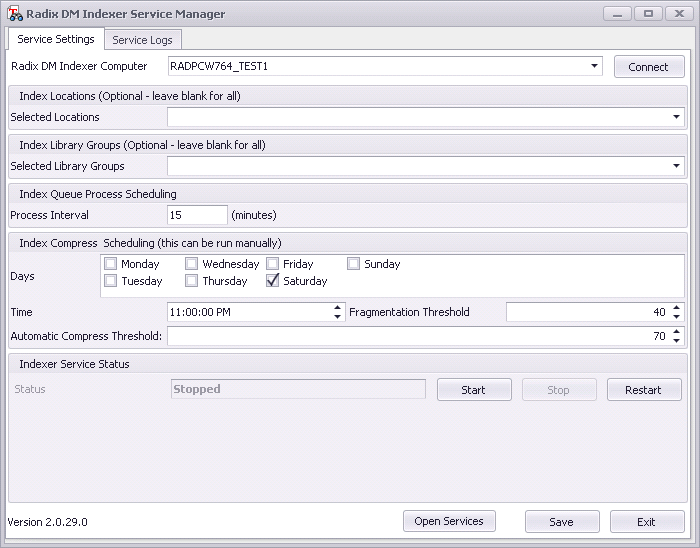
Task: Click the Version 2.0.29.0 text
Action: [x=47, y=522]
